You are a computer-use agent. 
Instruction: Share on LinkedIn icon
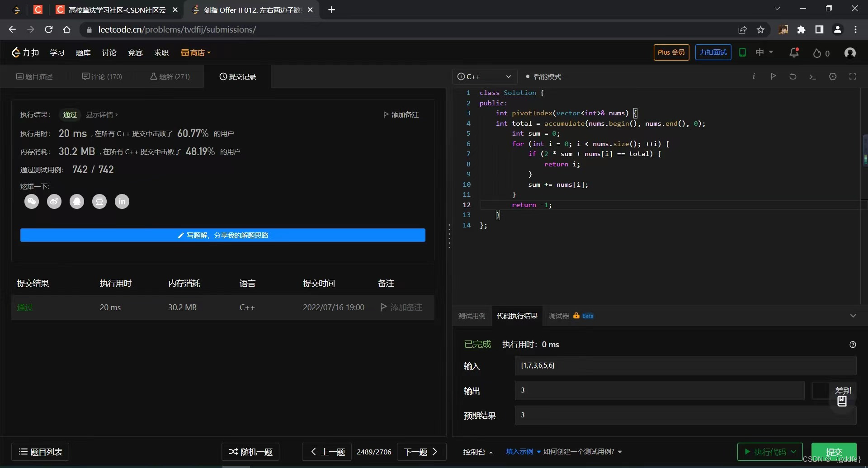122,201
